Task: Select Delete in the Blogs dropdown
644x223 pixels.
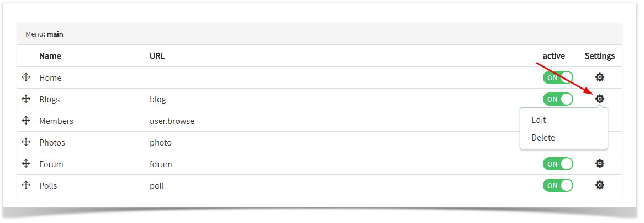Action: coord(543,138)
